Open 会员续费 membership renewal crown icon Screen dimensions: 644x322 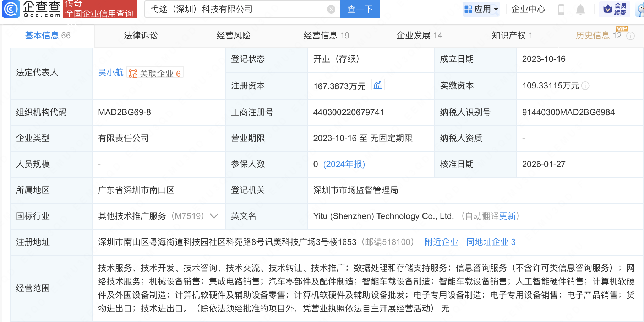615,10
